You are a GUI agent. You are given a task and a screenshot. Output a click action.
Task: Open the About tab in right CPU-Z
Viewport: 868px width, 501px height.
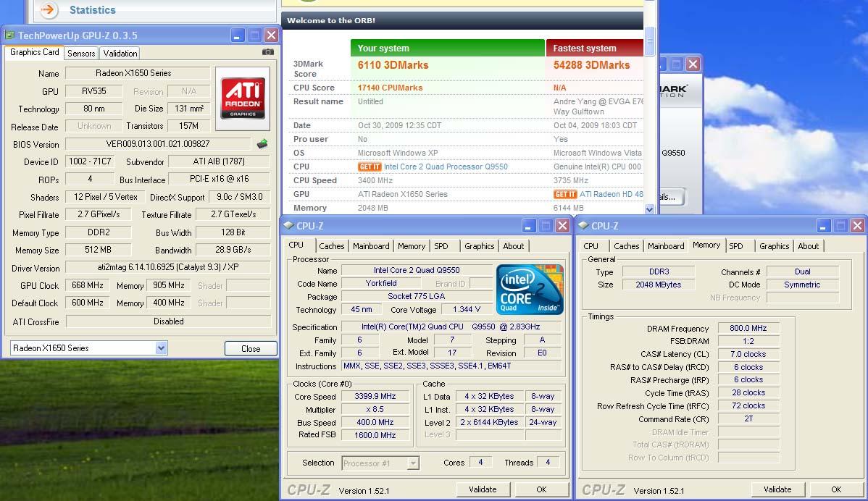pos(808,246)
